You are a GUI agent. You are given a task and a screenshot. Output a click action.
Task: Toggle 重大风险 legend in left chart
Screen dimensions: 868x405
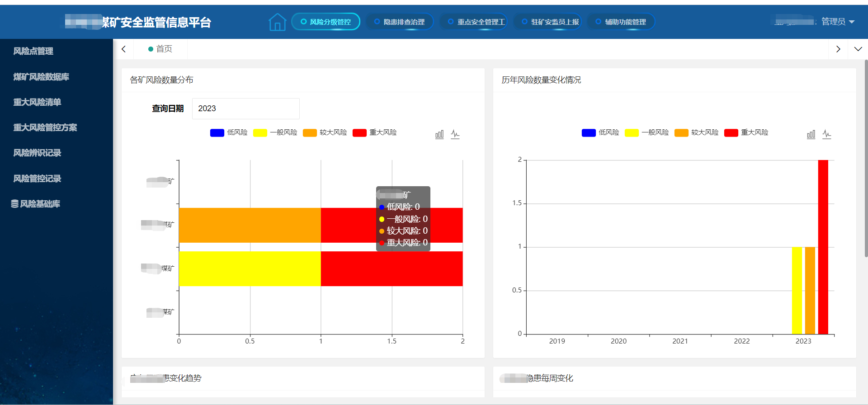click(374, 132)
